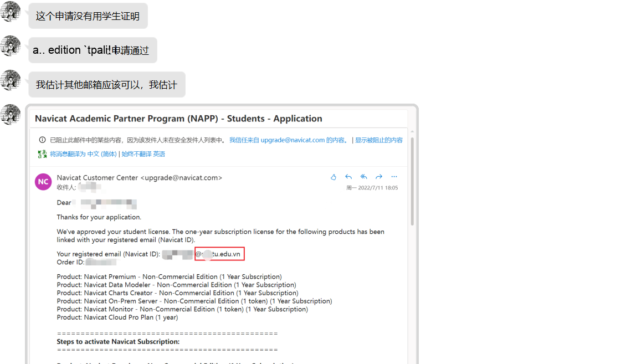Click the avatar beside the 'edition' chat message
This screenshot has width=626, height=364.
click(11, 45)
